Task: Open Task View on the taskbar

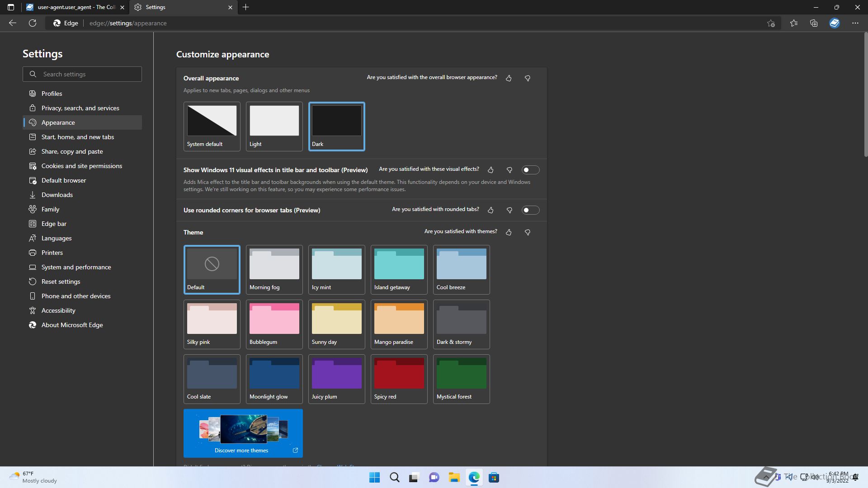Action: point(414,478)
